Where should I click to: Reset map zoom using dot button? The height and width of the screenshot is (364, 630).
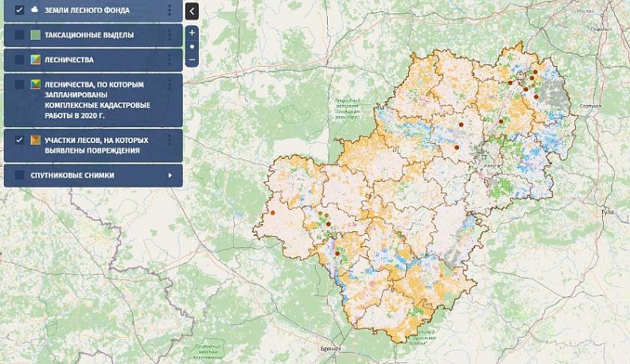pos(192,46)
